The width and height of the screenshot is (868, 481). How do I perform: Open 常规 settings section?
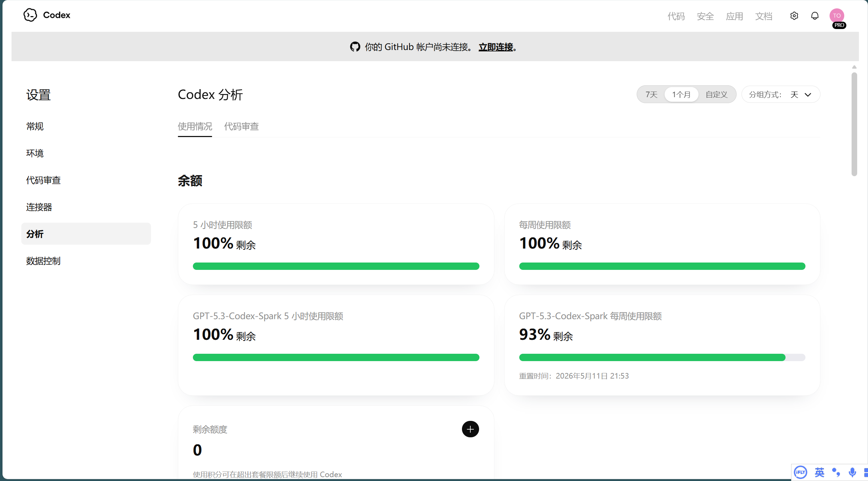(x=35, y=126)
